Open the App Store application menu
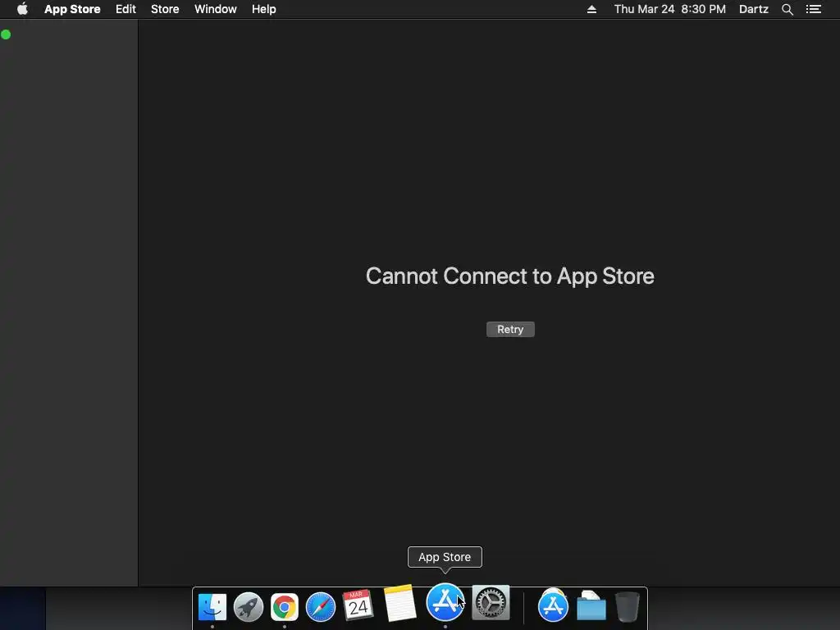Viewport: 840px width, 630px height. (x=72, y=9)
